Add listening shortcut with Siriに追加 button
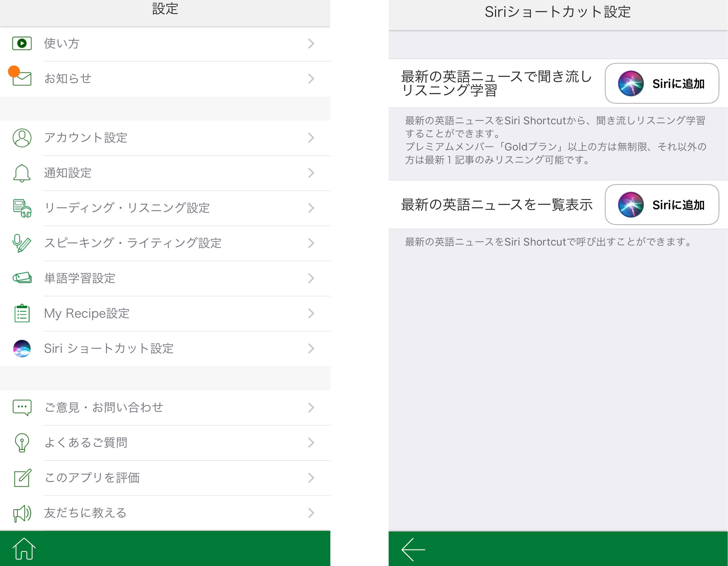728x566 pixels. click(661, 83)
